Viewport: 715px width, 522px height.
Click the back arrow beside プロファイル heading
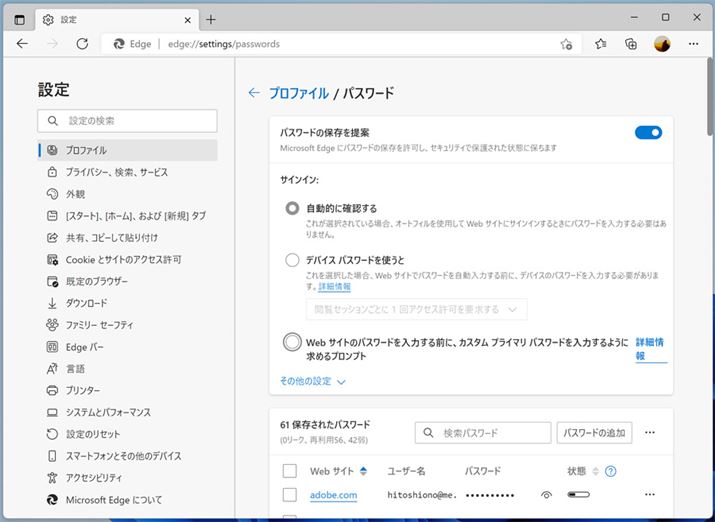(x=254, y=93)
